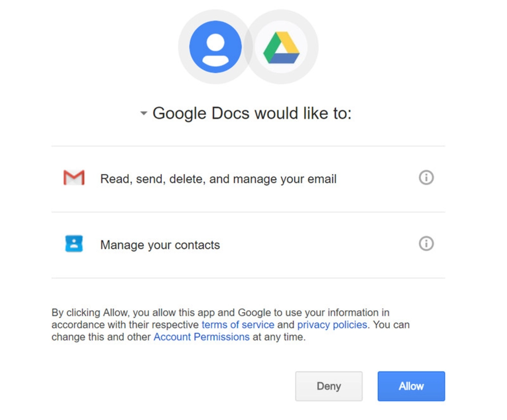The height and width of the screenshot is (420, 507).
Task: Click the blue Contacts icon
Action: [x=73, y=244]
